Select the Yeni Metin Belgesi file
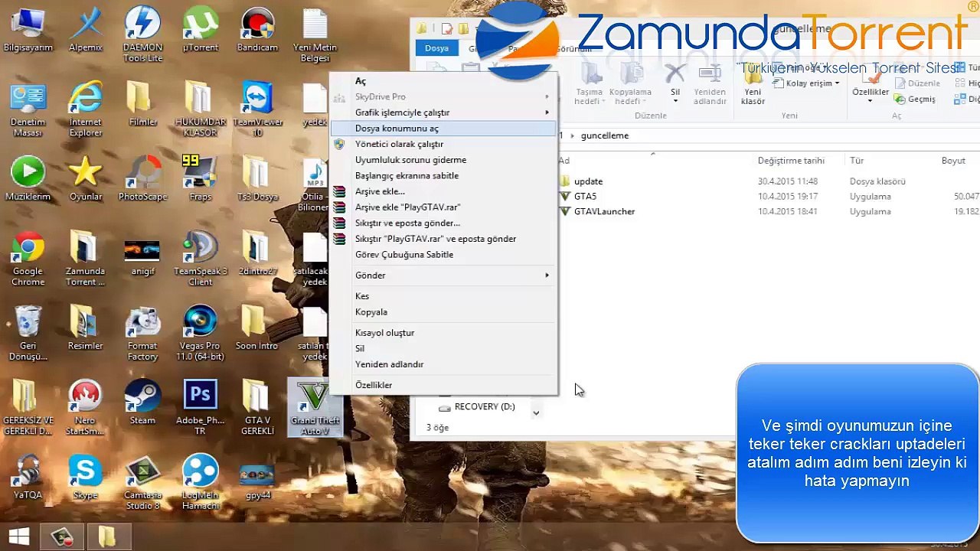This screenshot has width=980, height=551. click(x=315, y=35)
